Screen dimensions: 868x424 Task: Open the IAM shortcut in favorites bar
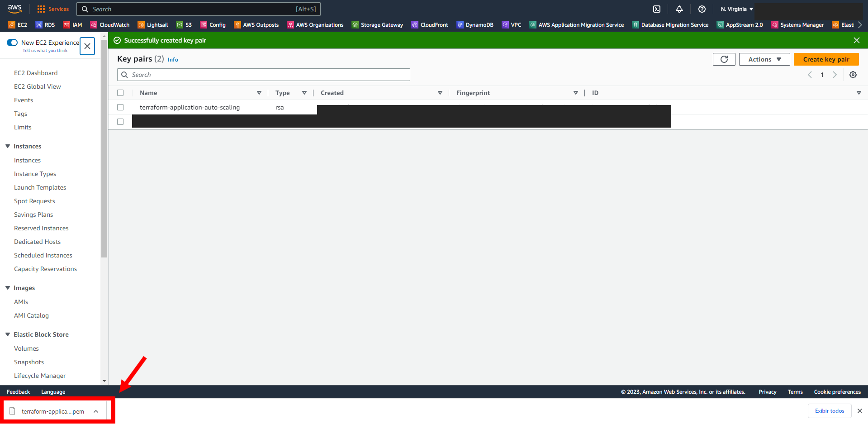73,25
